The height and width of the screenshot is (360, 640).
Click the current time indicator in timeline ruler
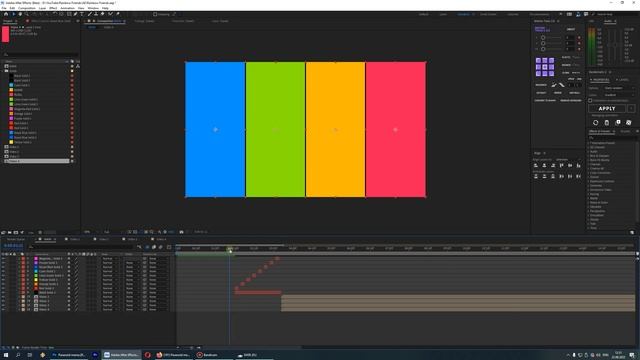pyautogui.click(x=230, y=249)
